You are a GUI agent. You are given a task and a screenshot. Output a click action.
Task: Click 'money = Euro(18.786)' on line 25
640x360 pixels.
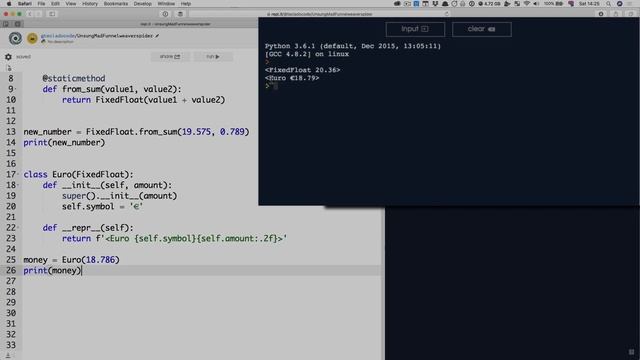71,260
